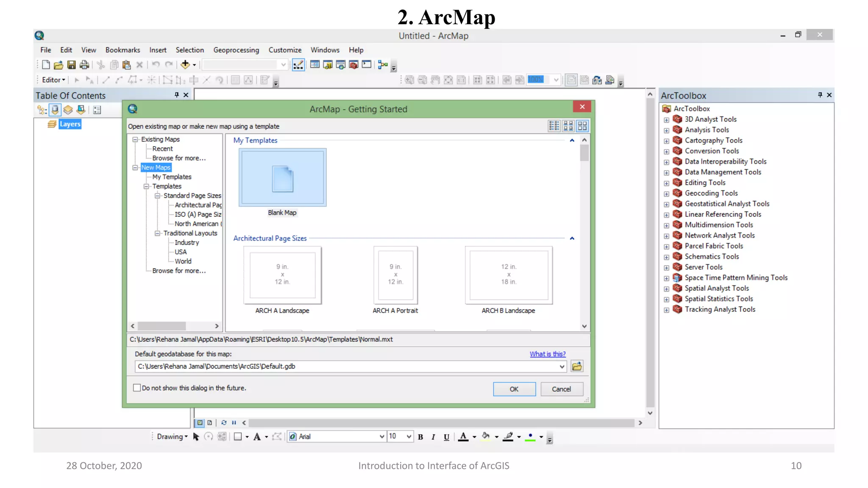Open the Selection menu
The height and width of the screenshot is (488, 868).
click(190, 50)
